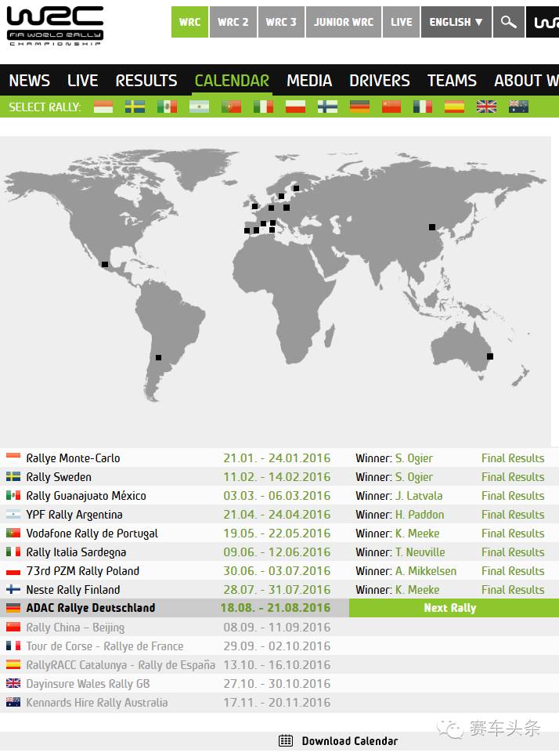The width and height of the screenshot is (559, 756).
Task: Switch to the WRC 2 tab
Action: click(x=233, y=22)
